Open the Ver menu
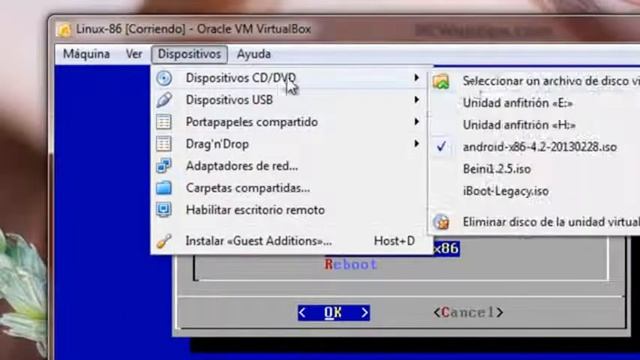Image resolution: width=640 pixels, height=360 pixels. click(x=134, y=54)
